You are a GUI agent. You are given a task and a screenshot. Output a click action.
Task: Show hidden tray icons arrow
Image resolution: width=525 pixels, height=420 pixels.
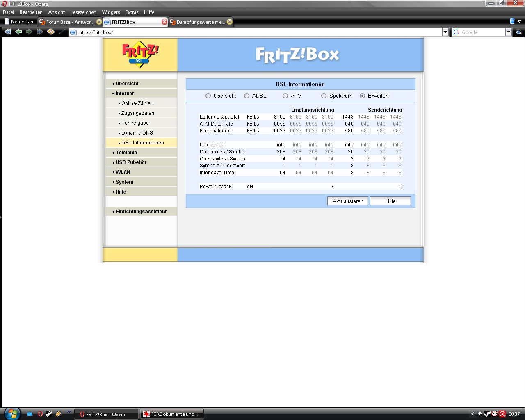(x=472, y=414)
